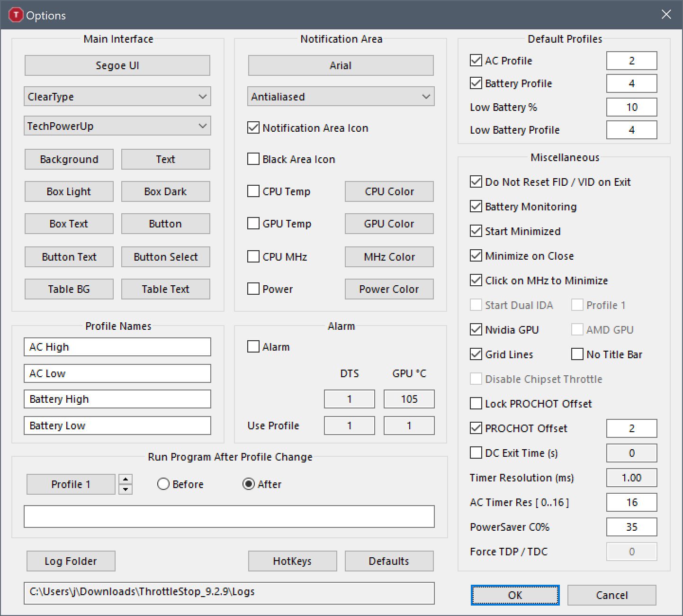683x616 pixels.
Task: Click the GPU °C alarm field showing 105
Action: 409,399
